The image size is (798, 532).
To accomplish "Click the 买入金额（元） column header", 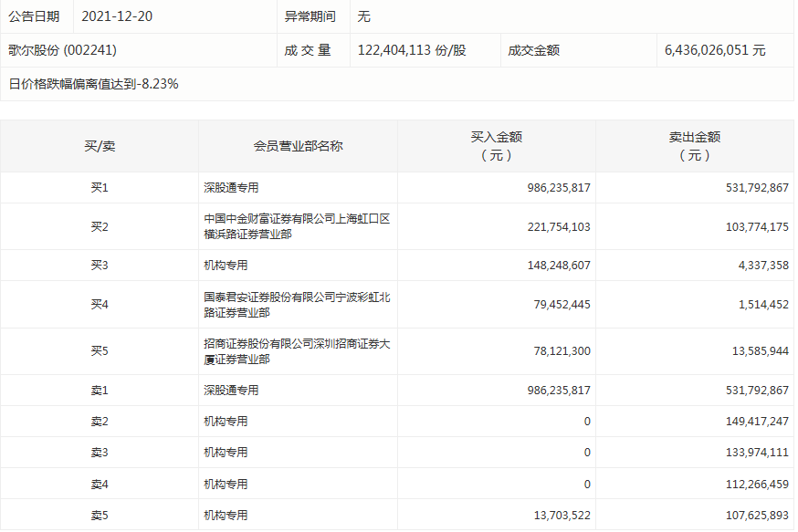I will click(496, 146).
